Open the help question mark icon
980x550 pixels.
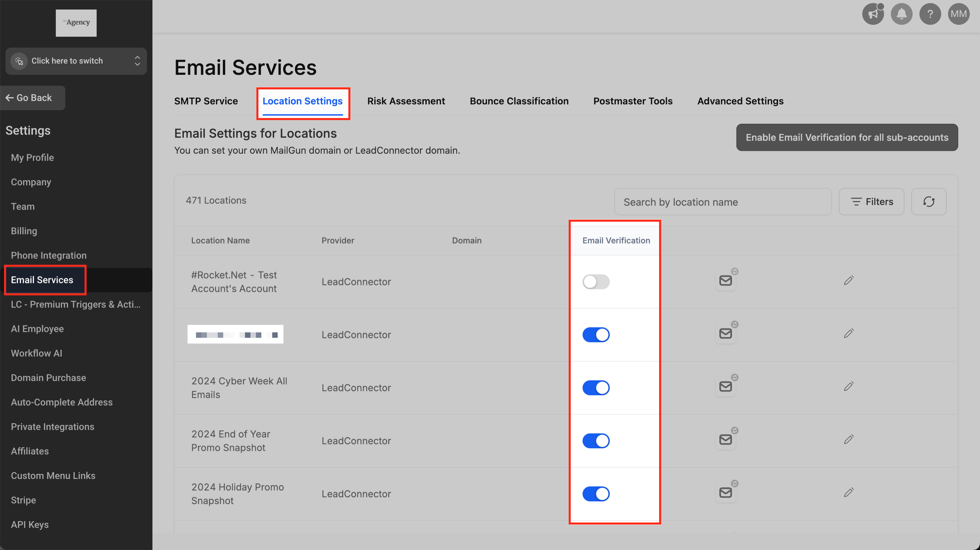point(930,14)
